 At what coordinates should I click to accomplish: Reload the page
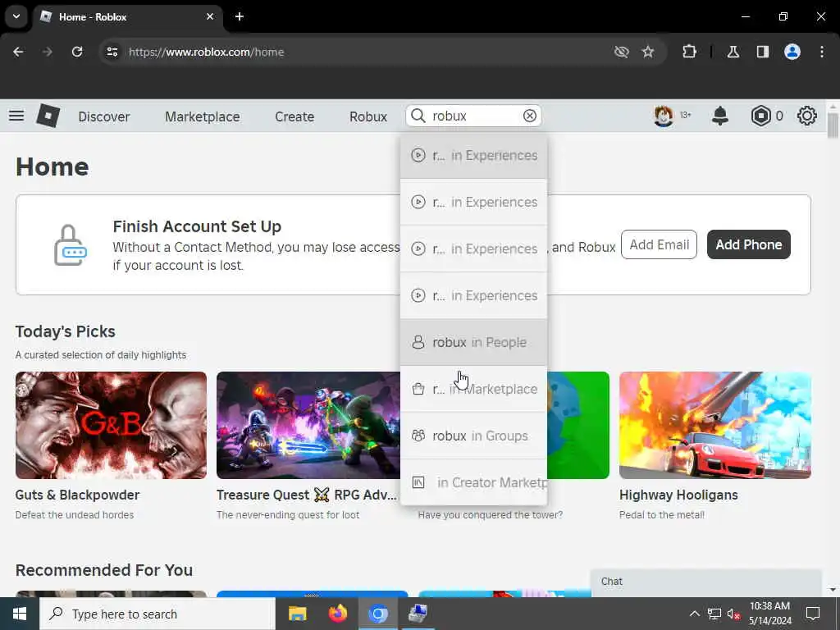tap(77, 52)
